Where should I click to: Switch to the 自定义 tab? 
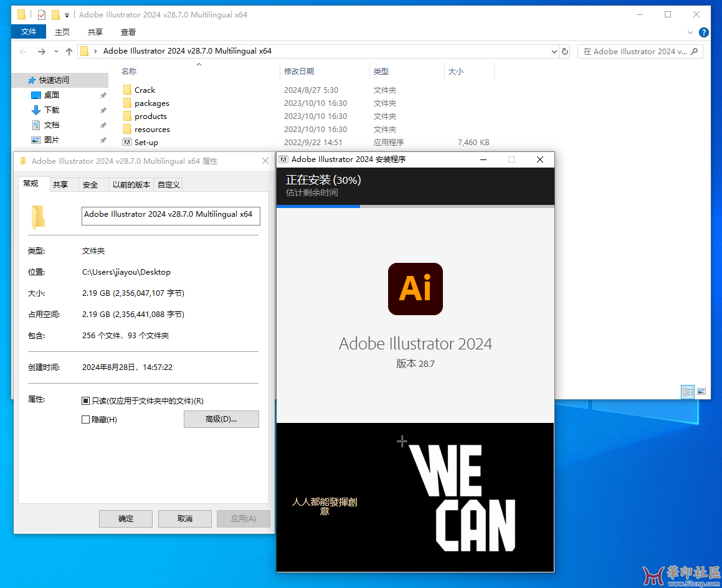pyautogui.click(x=169, y=184)
